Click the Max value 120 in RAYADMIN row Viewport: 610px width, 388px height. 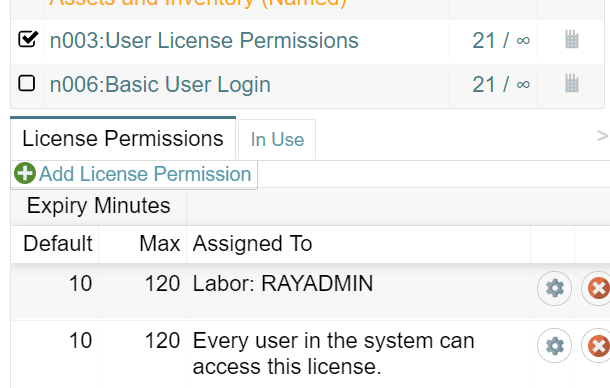coord(162,283)
